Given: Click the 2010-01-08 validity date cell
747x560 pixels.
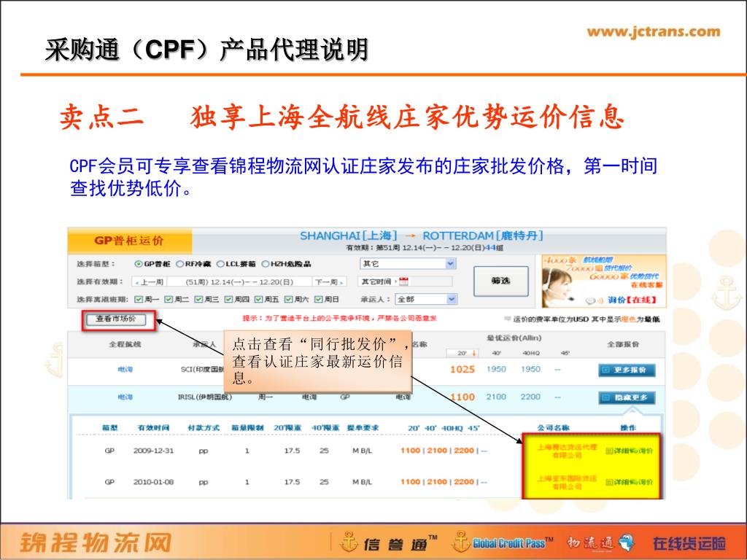Looking at the screenshot, I should tap(153, 482).
